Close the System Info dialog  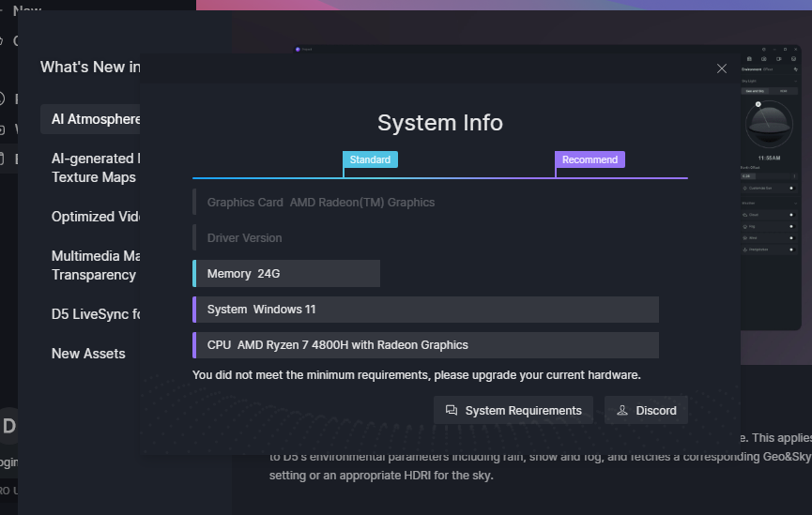click(721, 68)
